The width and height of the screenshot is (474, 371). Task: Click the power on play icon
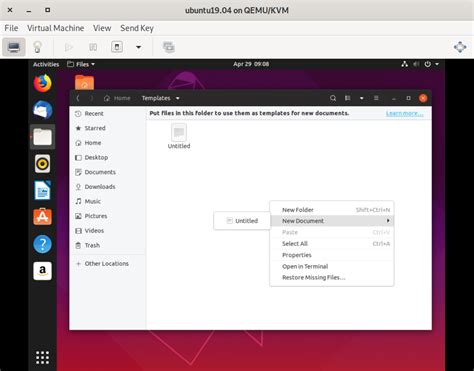(x=69, y=47)
